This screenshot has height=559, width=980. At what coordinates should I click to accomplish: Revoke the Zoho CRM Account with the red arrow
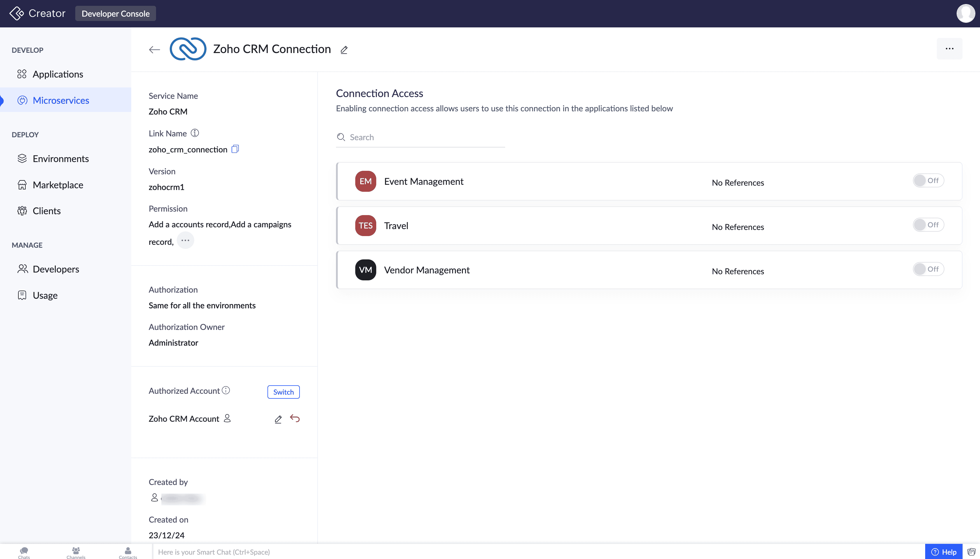pyautogui.click(x=295, y=418)
